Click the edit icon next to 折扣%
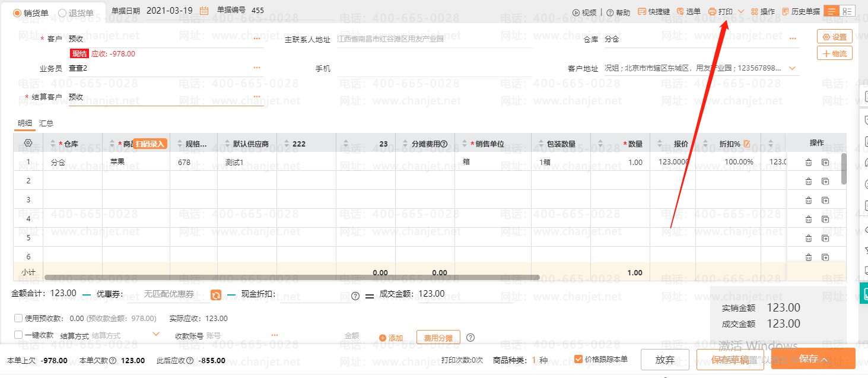Screen dimensions: 868x378 747,144
